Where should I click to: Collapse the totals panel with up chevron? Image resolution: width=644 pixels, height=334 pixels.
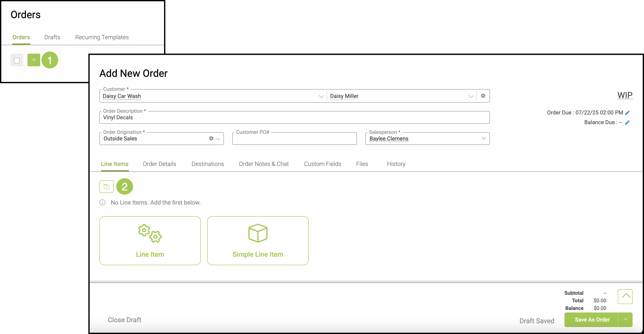click(x=625, y=296)
